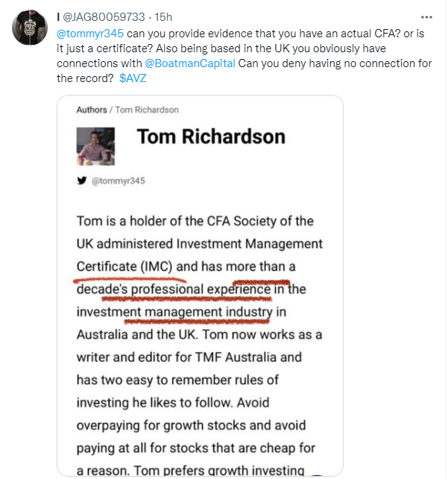Viewport: 448px width, 479px height.
Task: Click the underlined "investment management industry" phrase
Action: pyautogui.click(x=176, y=311)
